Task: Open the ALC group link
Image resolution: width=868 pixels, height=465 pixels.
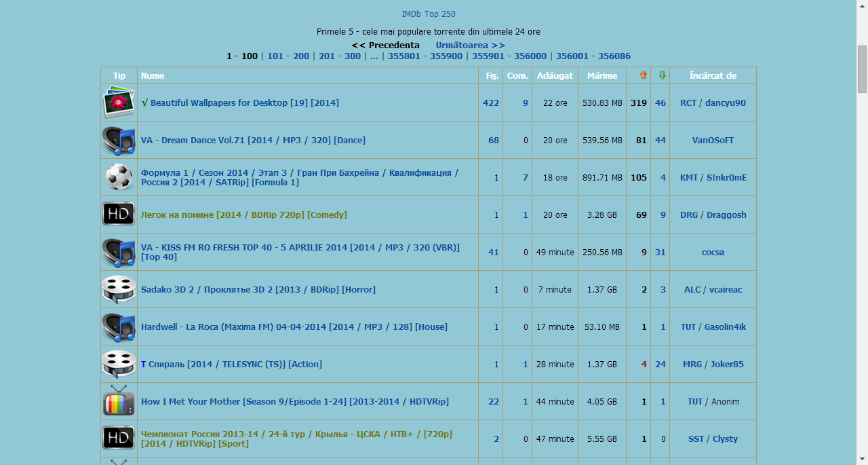Action: point(692,289)
